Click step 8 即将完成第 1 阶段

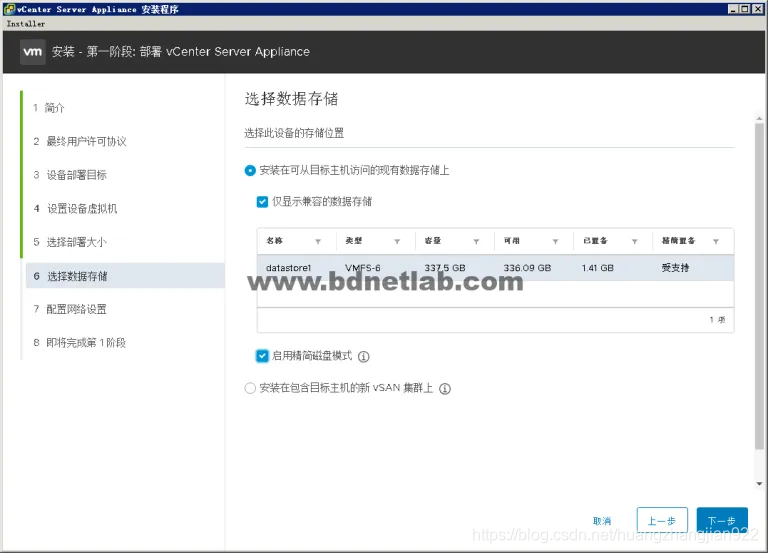click(x=80, y=343)
